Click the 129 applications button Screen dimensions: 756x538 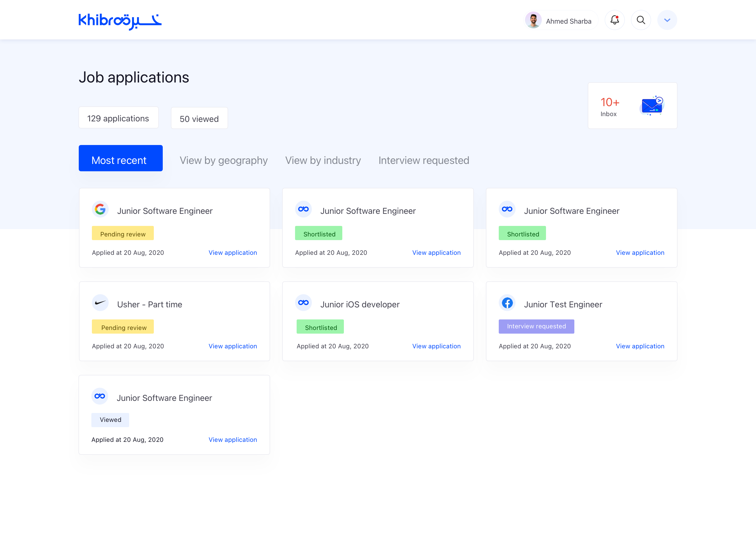click(x=118, y=118)
